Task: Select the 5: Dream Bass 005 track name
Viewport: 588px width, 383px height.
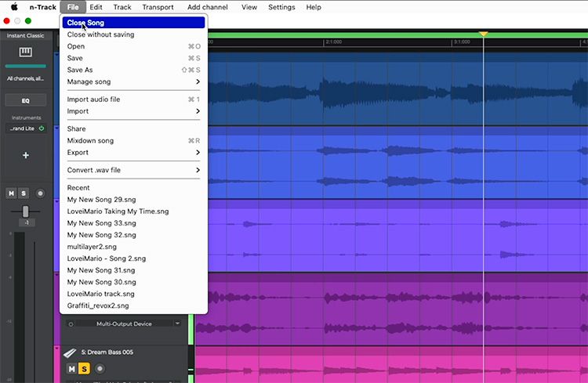Action: click(107, 352)
